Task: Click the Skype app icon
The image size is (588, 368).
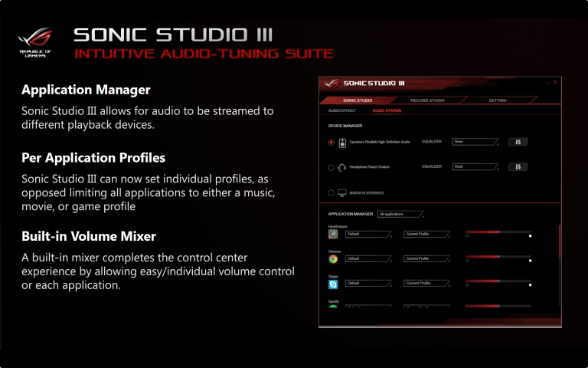Action: [333, 284]
